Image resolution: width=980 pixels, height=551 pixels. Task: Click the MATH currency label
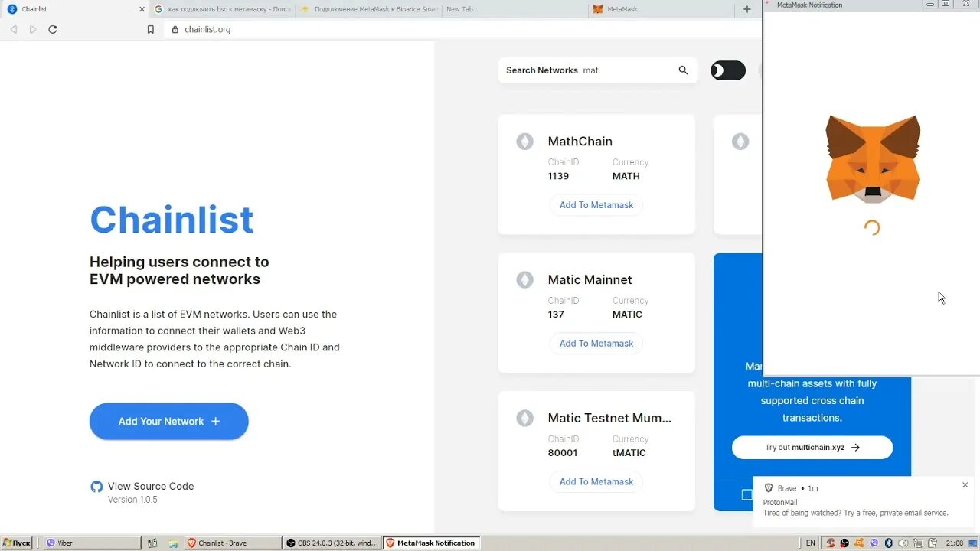626,176
